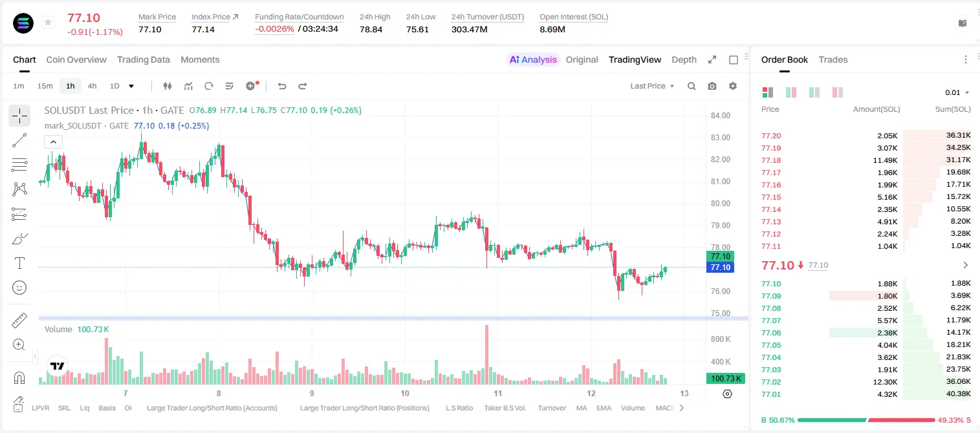The width and height of the screenshot is (980, 433).
Task: Open the candlestick chart type selector
Action: click(168, 86)
